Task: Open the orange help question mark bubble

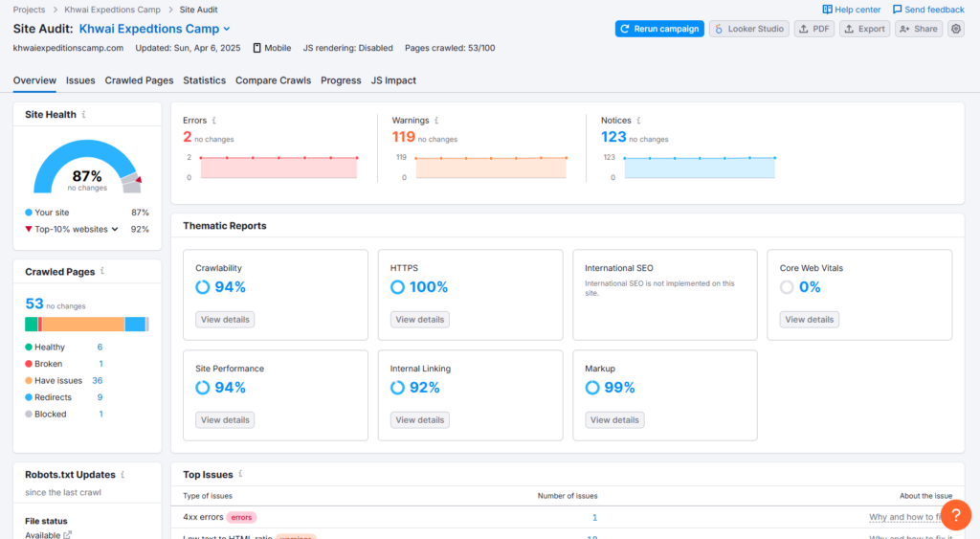Action: (x=956, y=514)
